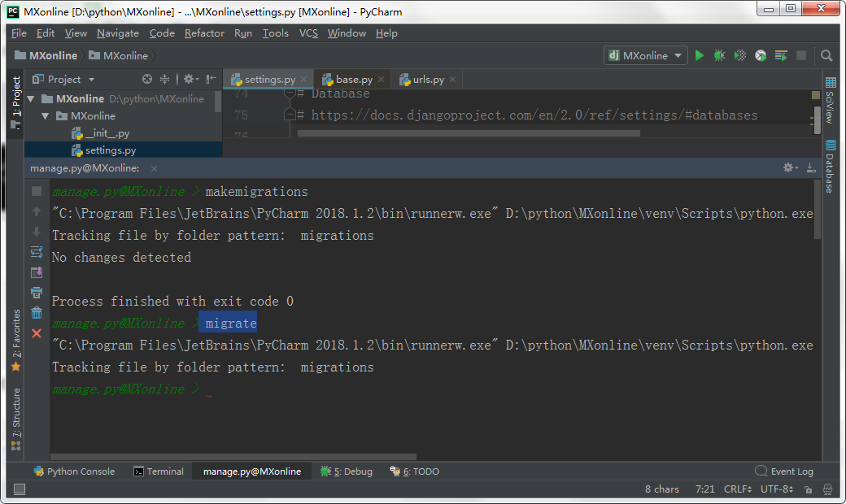Switch to the urls.py editor tab
The width and height of the screenshot is (846, 504).
coord(429,79)
